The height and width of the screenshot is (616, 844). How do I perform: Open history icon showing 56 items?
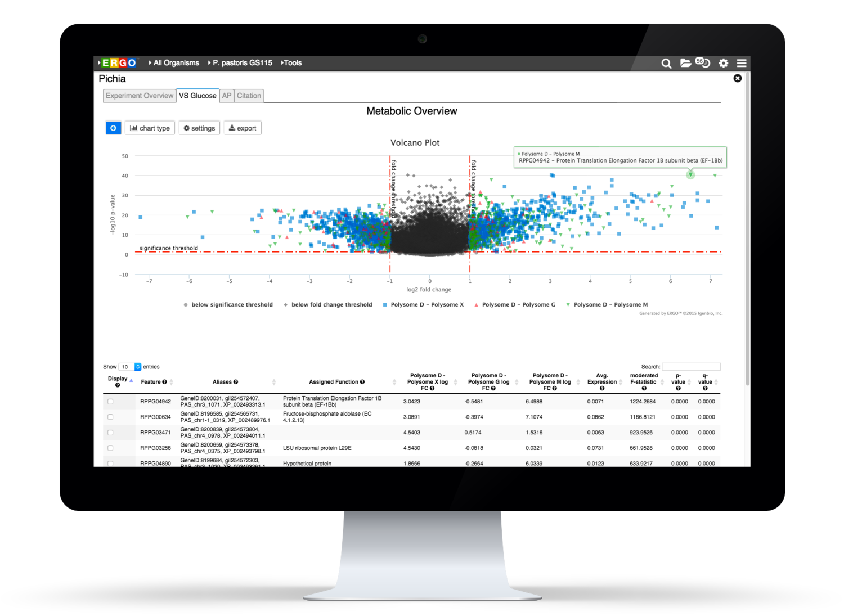703,63
